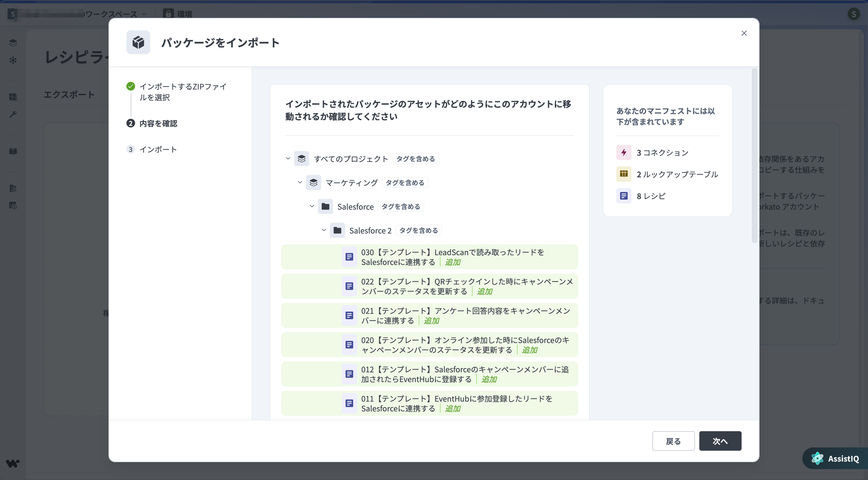Click the lock icon next to 環境

(168, 14)
